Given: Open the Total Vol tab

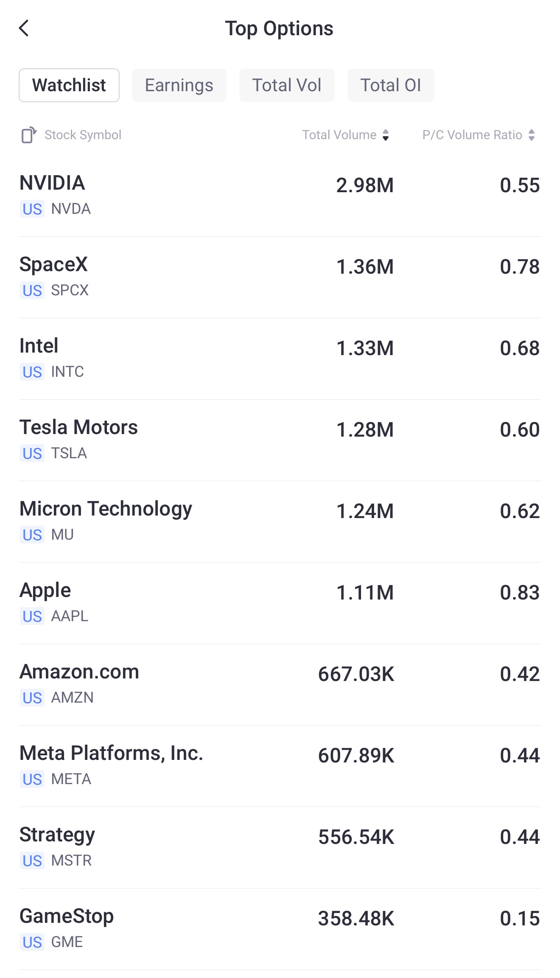Looking at the screenshot, I should pos(287,85).
